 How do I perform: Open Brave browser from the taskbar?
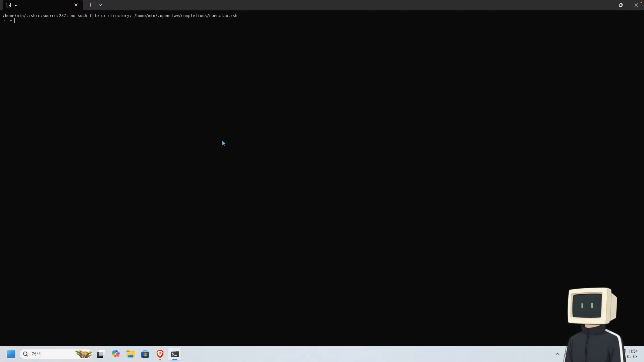(x=160, y=354)
